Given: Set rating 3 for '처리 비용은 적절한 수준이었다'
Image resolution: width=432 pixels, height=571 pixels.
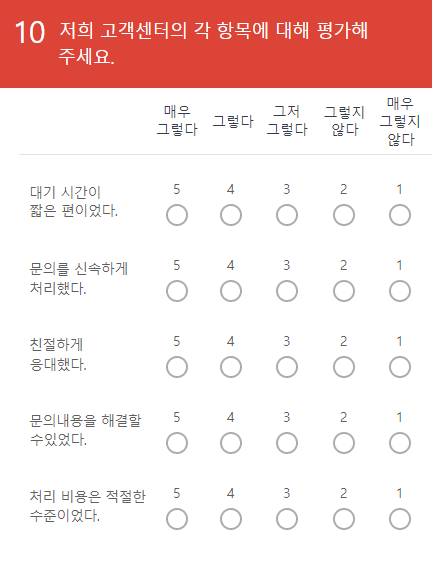Looking at the screenshot, I should click(x=287, y=519).
